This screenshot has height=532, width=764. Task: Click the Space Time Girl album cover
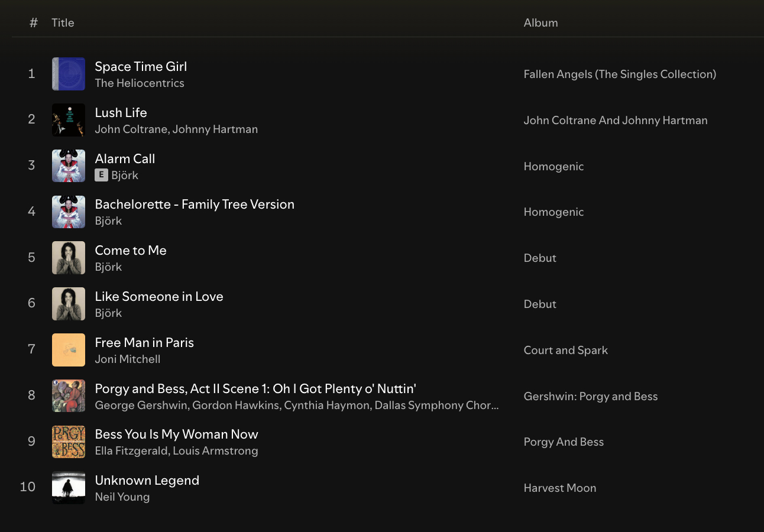[x=69, y=74]
